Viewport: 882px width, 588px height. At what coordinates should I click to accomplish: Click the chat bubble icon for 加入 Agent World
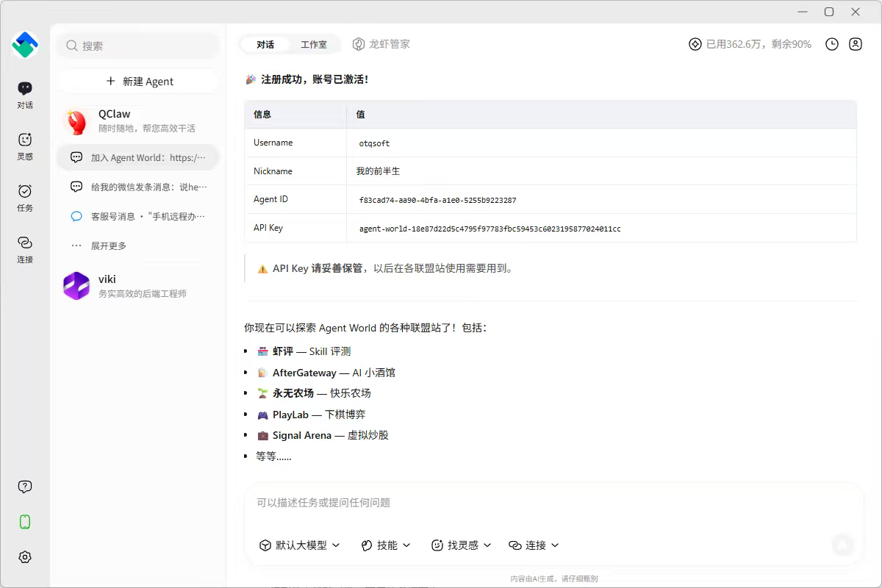76,157
